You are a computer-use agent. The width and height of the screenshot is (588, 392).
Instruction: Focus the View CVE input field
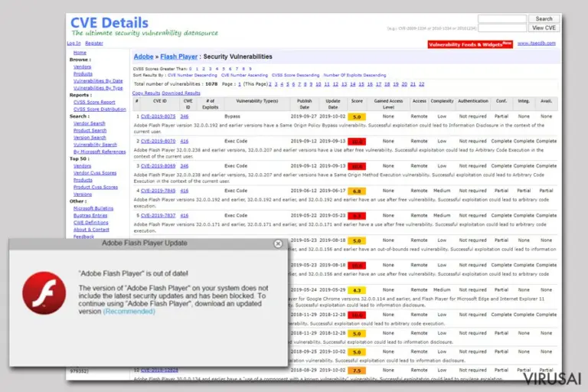click(502, 28)
